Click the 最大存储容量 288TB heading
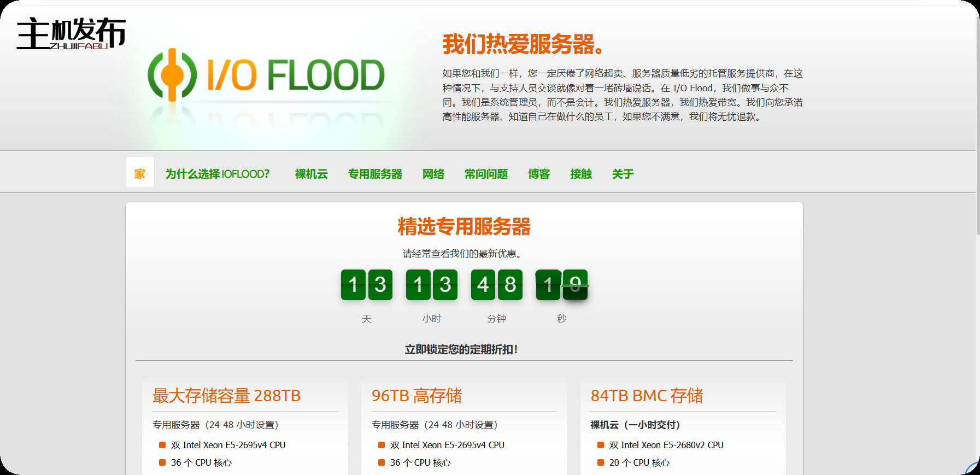 tap(226, 396)
